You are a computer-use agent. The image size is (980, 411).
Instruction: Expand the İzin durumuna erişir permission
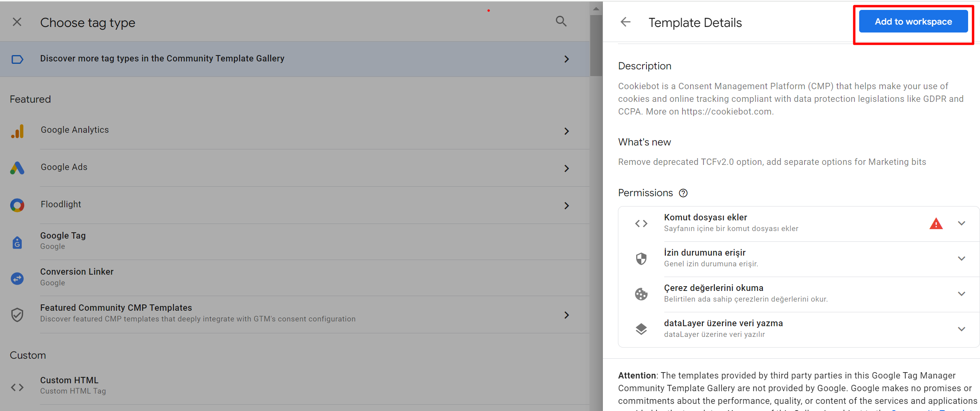pyautogui.click(x=961, y=259)
